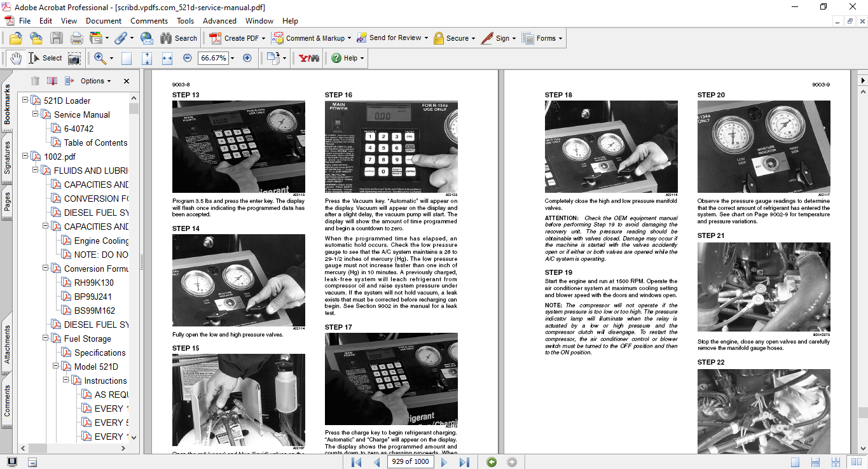Click the Snapshot camera tool

click(x=74, y=58)
